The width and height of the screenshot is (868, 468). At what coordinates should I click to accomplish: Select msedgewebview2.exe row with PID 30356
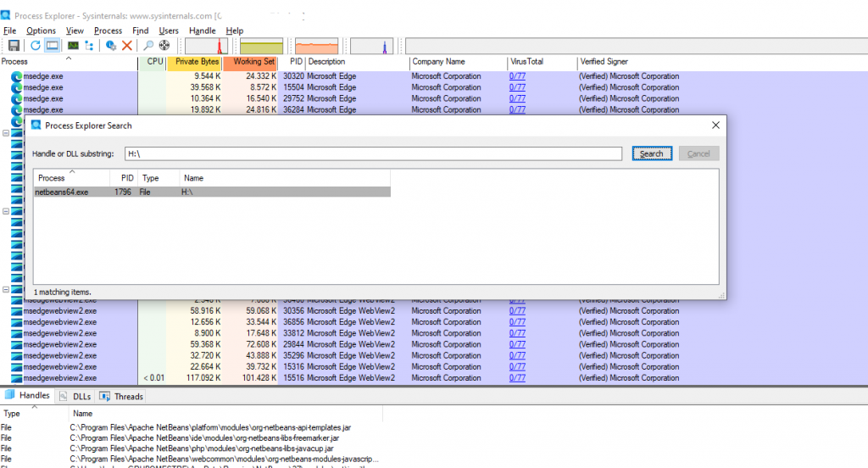(x=434, y=310)
